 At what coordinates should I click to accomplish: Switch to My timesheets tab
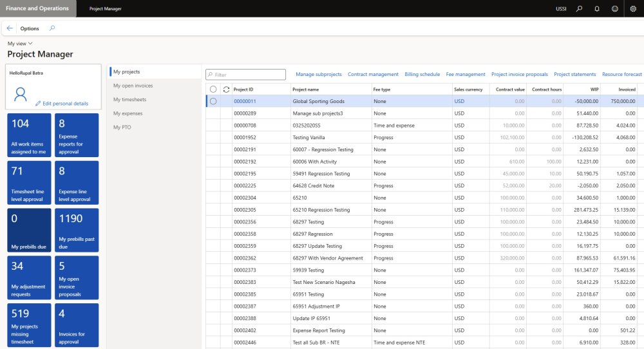[x=129, y=99]
